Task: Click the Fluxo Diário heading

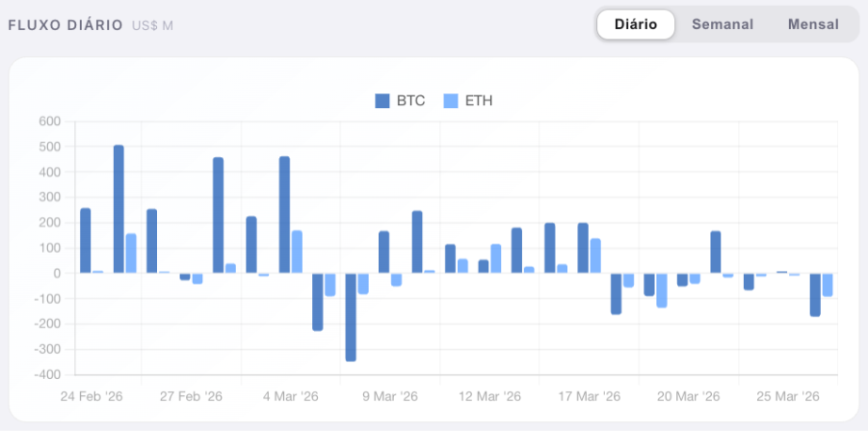Action: 66,25
